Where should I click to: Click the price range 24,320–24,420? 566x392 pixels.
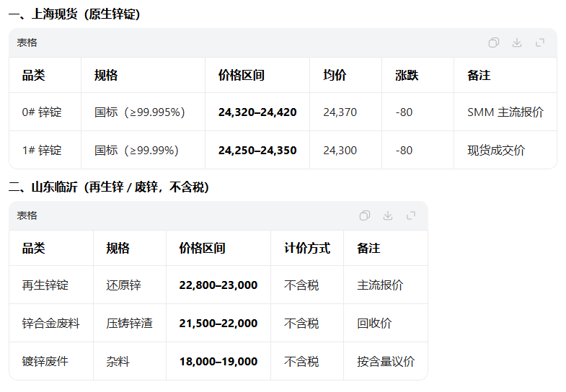pyautogui.click(x=257, y=112)
